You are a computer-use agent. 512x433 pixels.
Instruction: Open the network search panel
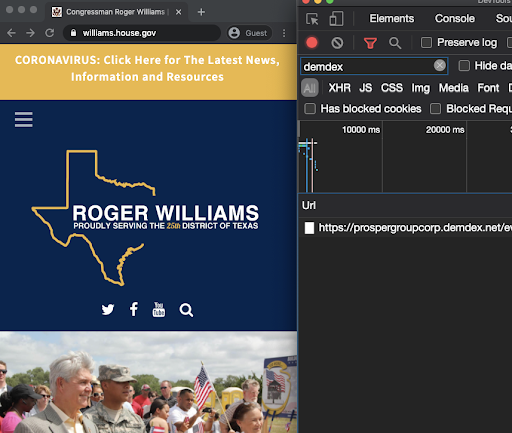(395, 43)
